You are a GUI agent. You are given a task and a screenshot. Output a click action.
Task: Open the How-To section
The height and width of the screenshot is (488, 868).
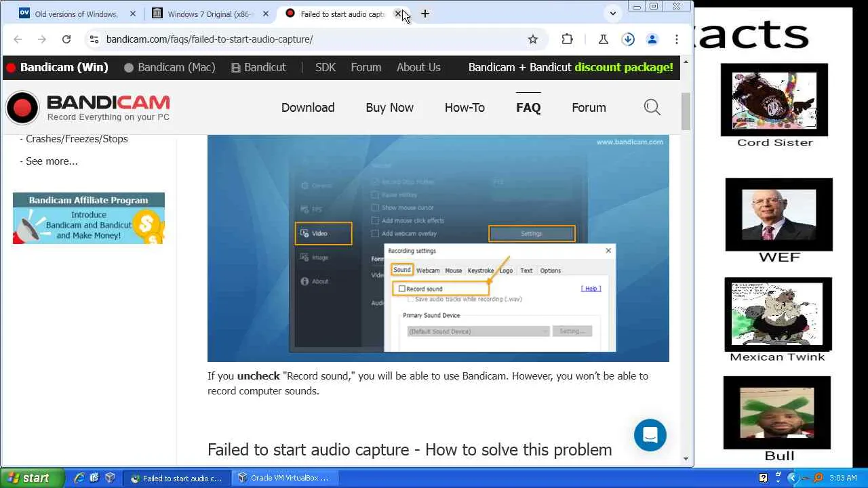click(x=465, y=108)
